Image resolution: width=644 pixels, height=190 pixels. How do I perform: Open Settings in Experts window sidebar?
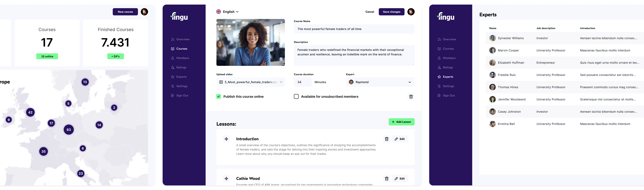tap(446, 86)
